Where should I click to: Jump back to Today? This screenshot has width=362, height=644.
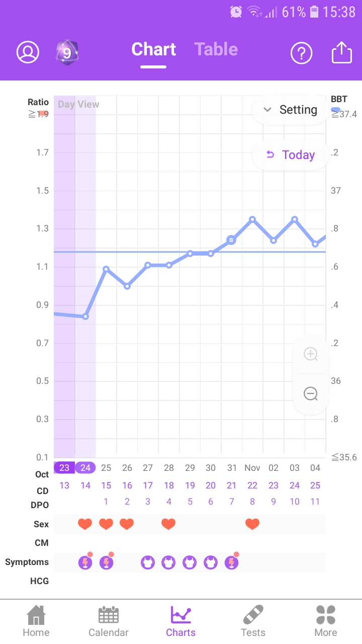pos(291,155)
